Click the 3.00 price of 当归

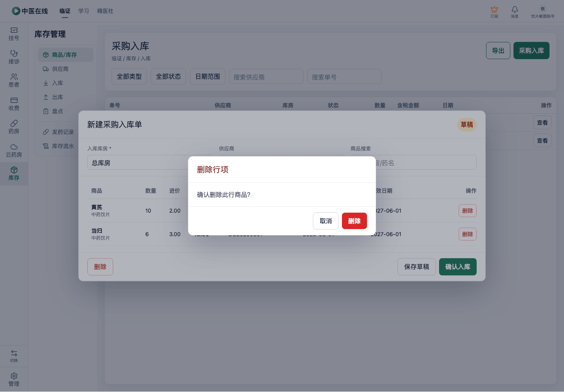[175, 234]
